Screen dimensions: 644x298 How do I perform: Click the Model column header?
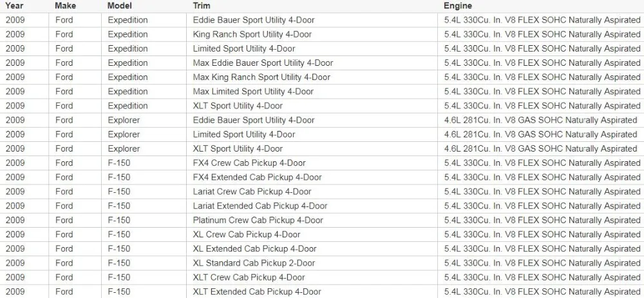(119, 6)
